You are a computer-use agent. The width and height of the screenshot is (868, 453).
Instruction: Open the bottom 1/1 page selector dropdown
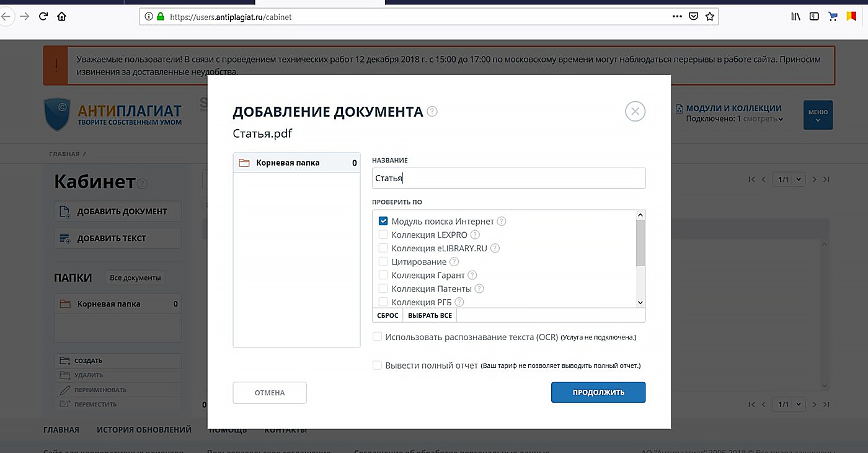coord(789,405)
